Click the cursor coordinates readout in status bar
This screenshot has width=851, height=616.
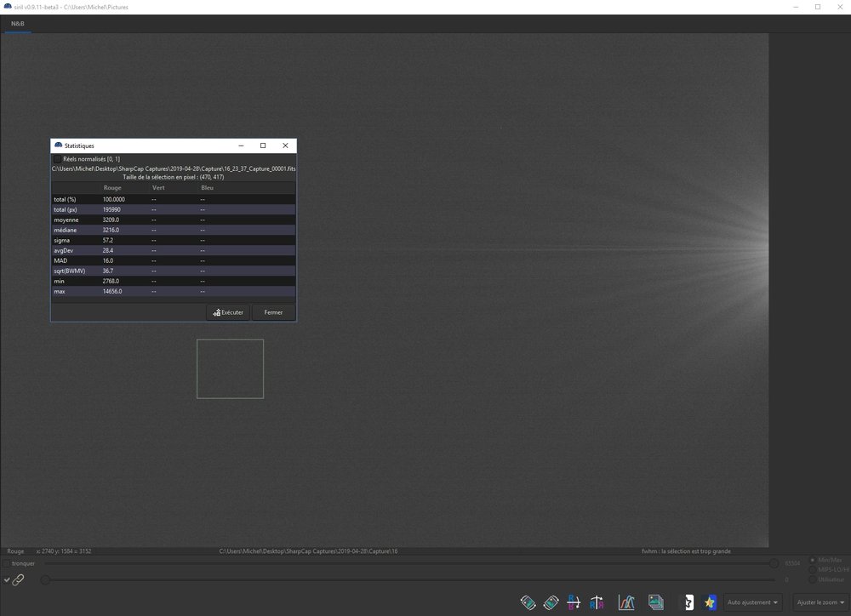pos(64,551)
